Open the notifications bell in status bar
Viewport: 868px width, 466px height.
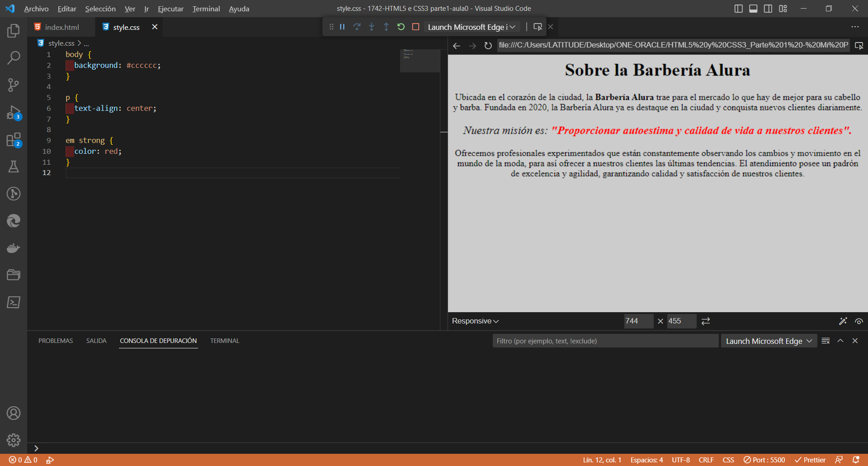856,460
